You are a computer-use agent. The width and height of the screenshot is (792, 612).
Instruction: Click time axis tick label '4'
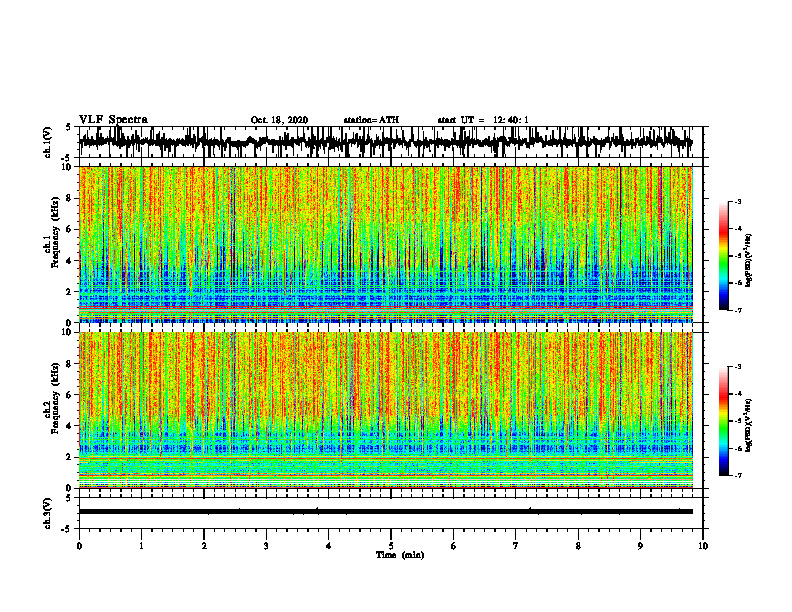[329, 546]
